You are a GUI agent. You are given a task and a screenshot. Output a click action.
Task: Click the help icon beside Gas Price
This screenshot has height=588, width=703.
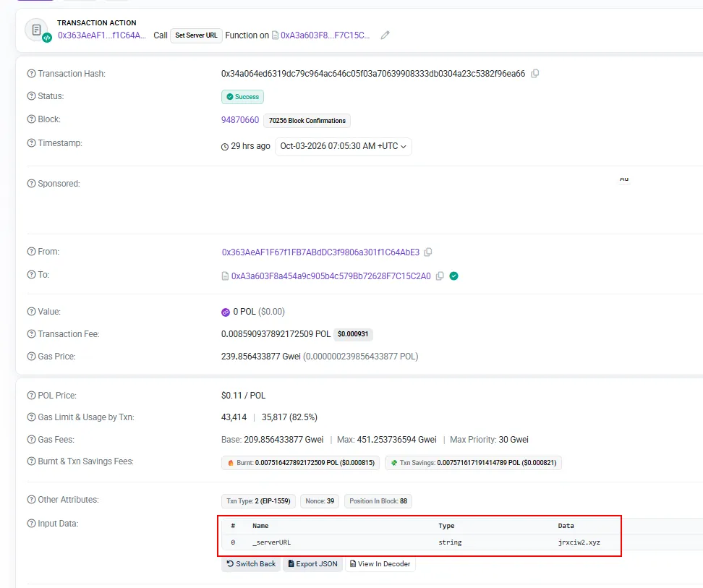[31, 357]
